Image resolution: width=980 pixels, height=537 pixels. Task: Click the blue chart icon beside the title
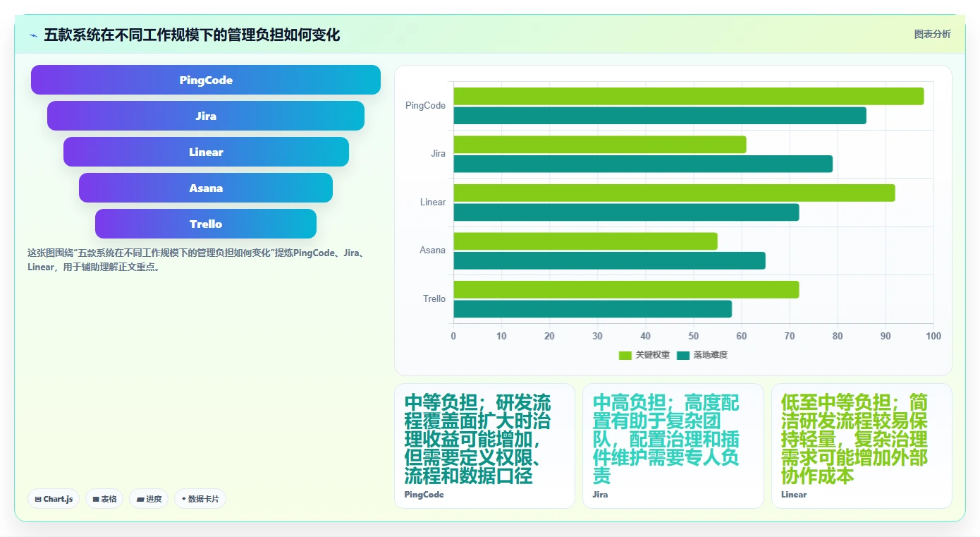pos(33,35)
